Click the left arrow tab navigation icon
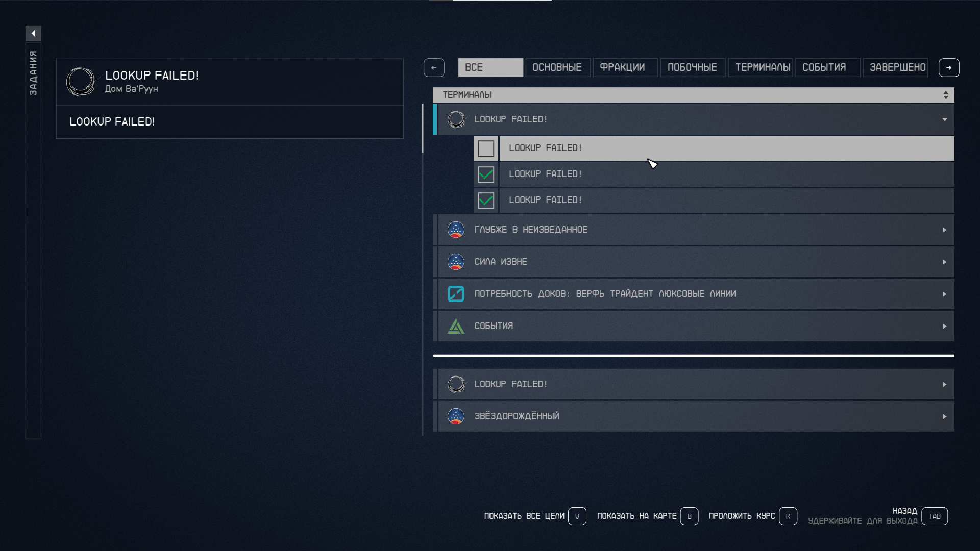This screenshot has height=551, width=980. (x=434, y=67)
